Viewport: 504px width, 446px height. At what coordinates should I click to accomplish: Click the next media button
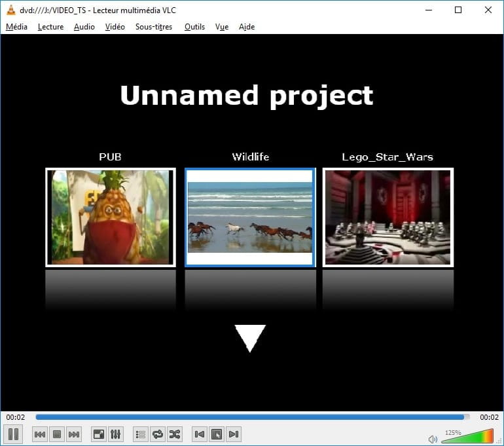(74, 434)
